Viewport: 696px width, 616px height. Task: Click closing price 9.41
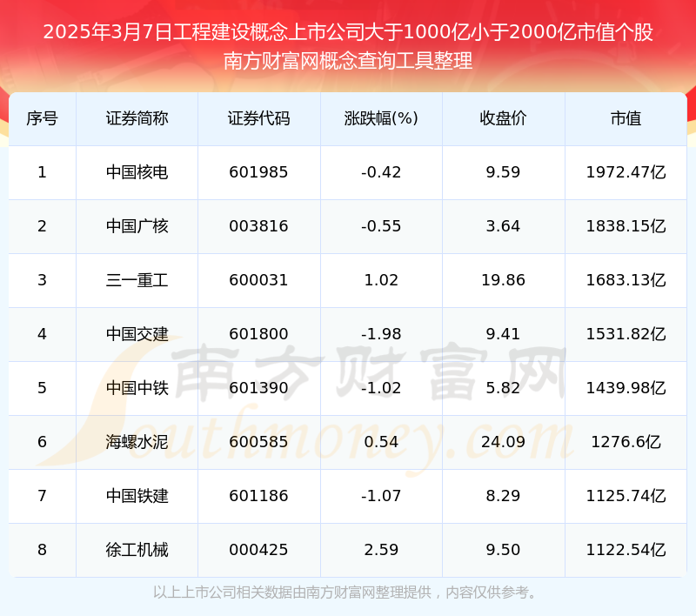click(x=503, y=334)
